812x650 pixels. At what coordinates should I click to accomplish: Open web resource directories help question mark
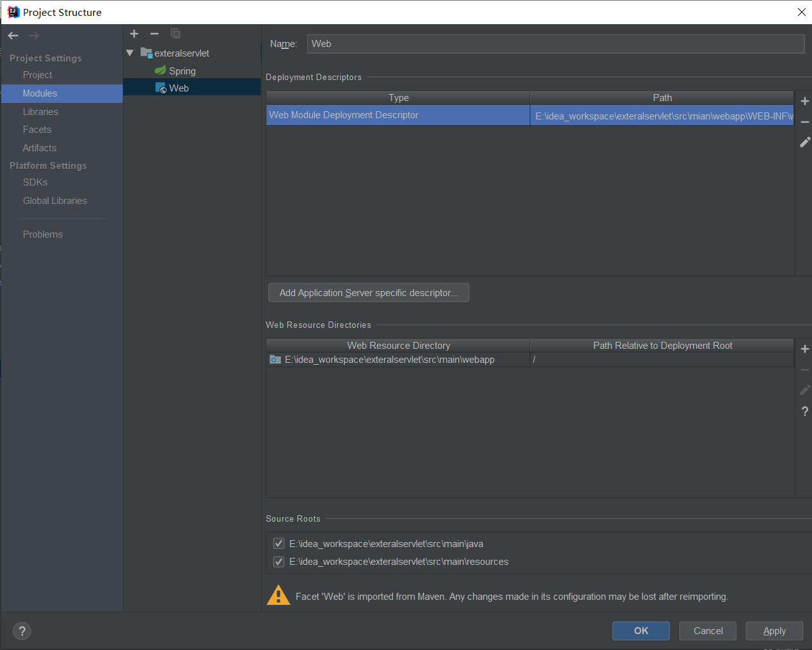click(x=804, y=411)
